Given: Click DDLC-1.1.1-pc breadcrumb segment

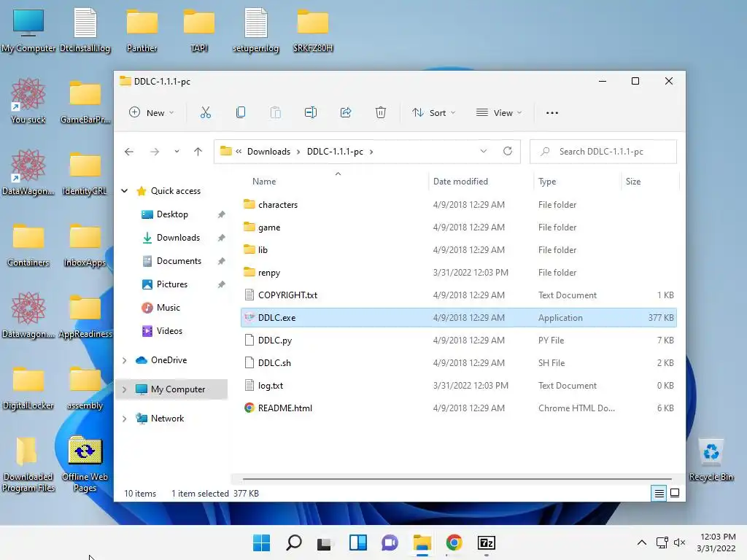Looking at the screenshot, I should pyautogui.click(x=335, y=152).
